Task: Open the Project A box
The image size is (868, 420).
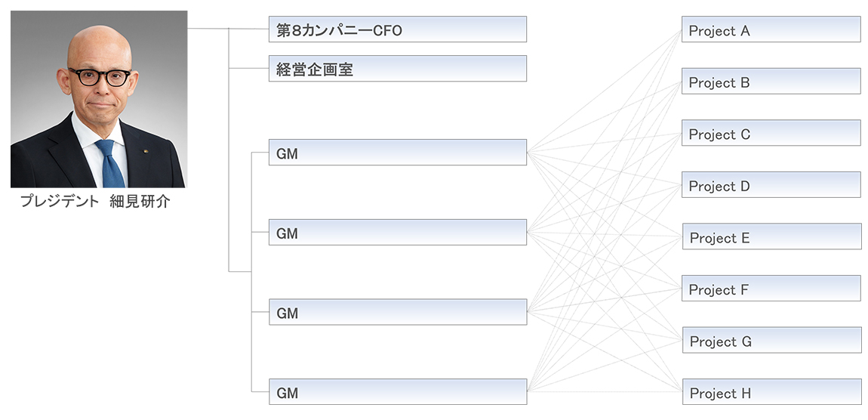Action: click(771, 29)
